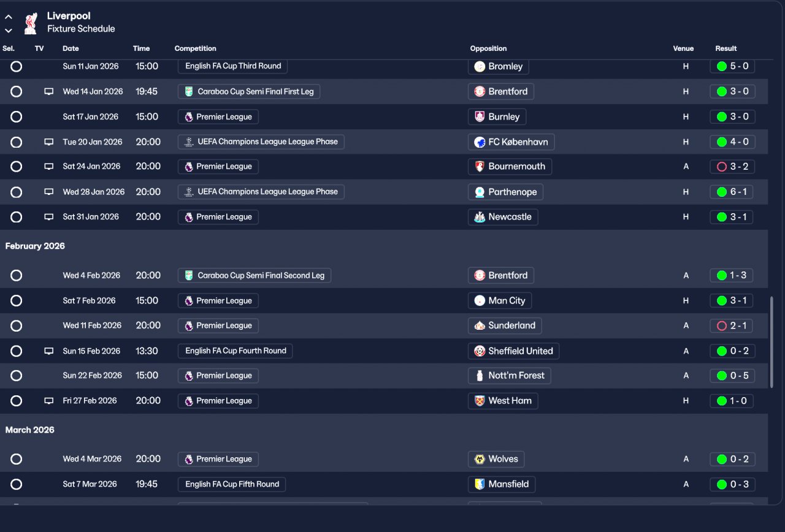
Task: Click the TV icon for Bournemouth match
Action: pyautogui.click(x=49, y=167)
